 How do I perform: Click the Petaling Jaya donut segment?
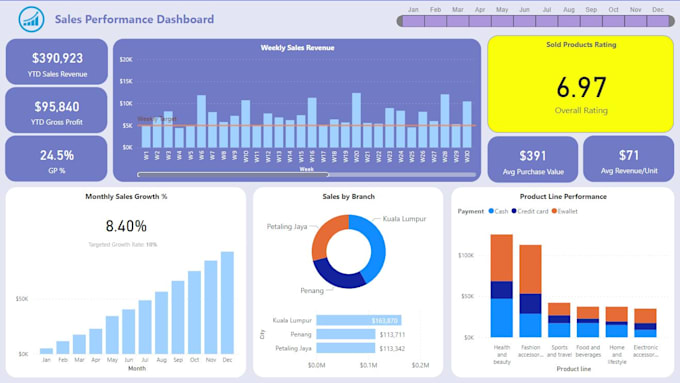(324, 234)
